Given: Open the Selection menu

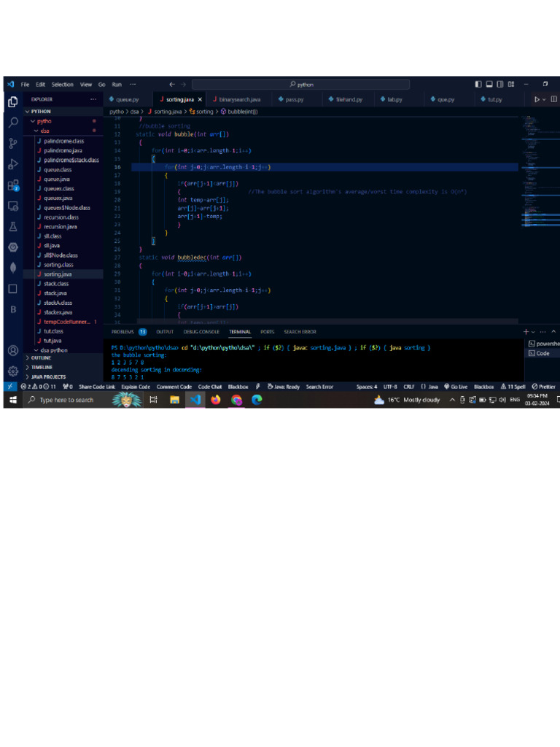Looking at the screenshot, I should (62, 85).
